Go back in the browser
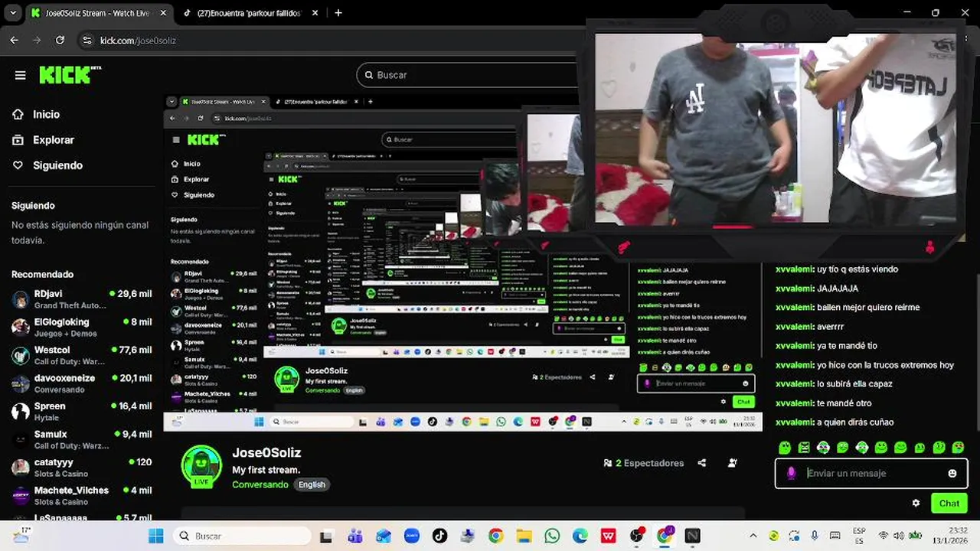Viewport: 980px width, 551px height. pos(15,40)
